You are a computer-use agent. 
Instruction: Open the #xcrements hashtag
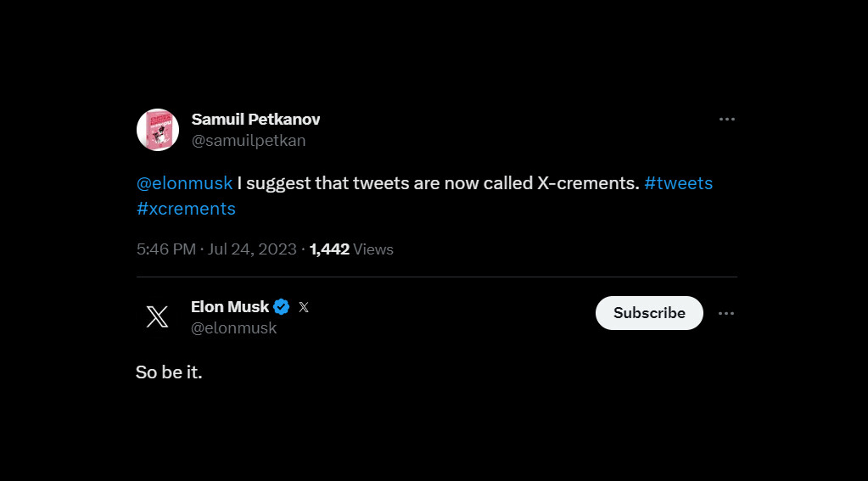[x=186, y=209]
